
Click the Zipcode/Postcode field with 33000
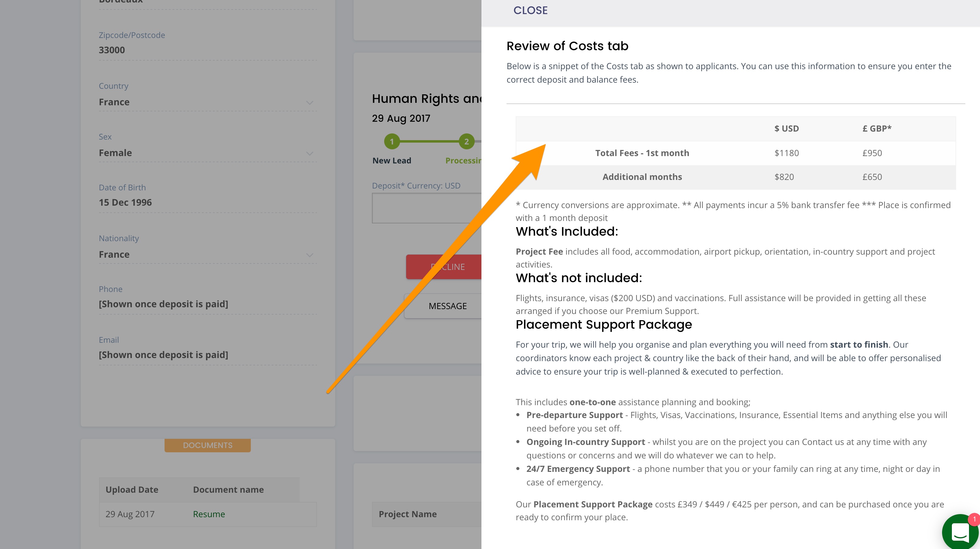point(207,50)
